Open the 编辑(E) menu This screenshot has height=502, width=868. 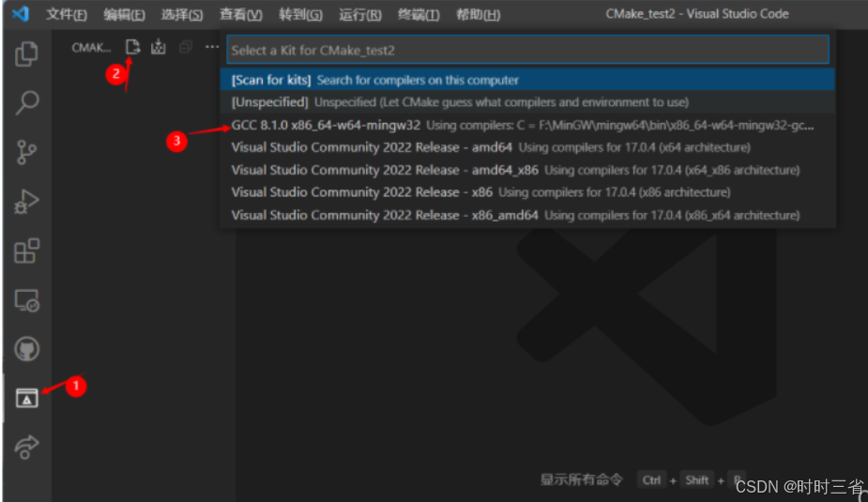125,14
